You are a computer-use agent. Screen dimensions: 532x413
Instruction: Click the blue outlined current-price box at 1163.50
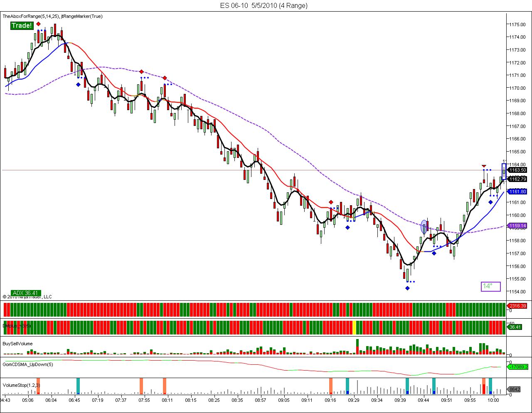[504, 172]
